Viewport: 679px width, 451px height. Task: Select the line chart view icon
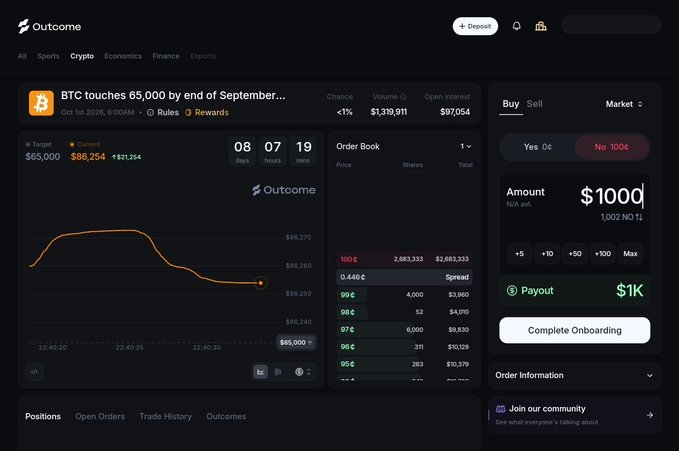click(x=260, y=372)
